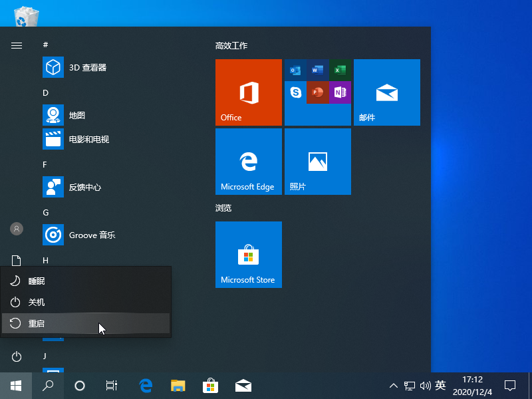532x399 pixels.
Task: Open the 照片 photos tile
Action: point(317,161)
